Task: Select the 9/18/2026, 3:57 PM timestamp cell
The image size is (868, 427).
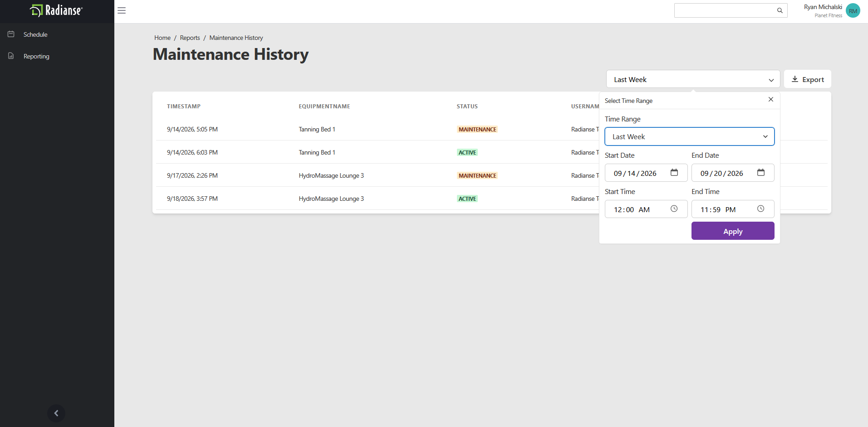Action: pyautogui.click(x=192, y=199)
